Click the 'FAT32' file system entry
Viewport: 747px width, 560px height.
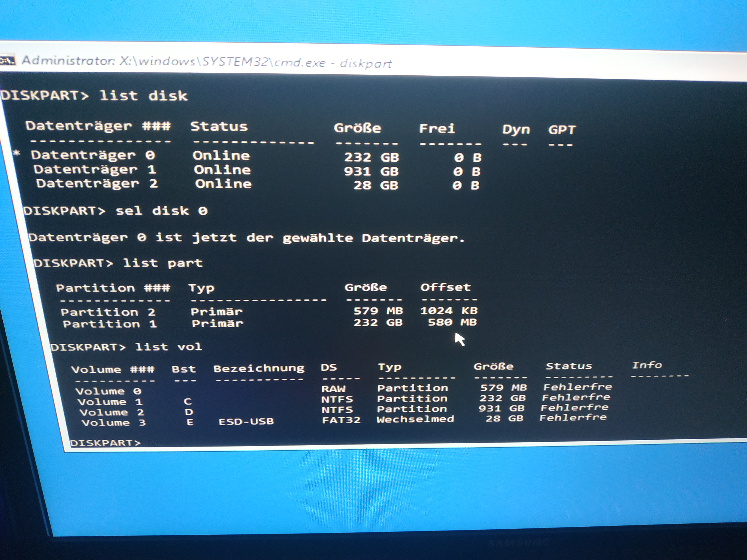341,420
